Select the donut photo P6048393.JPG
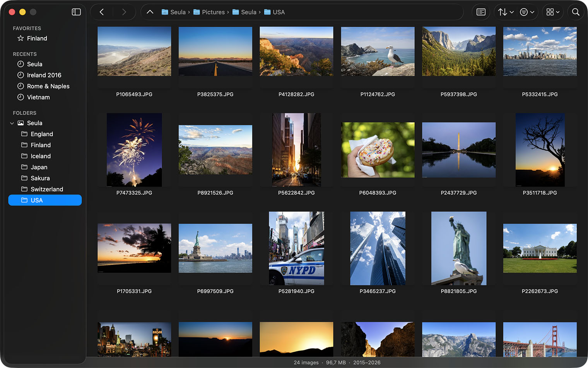Image resolution: width=588 pixels, height=368 pixels. [378, 150]
